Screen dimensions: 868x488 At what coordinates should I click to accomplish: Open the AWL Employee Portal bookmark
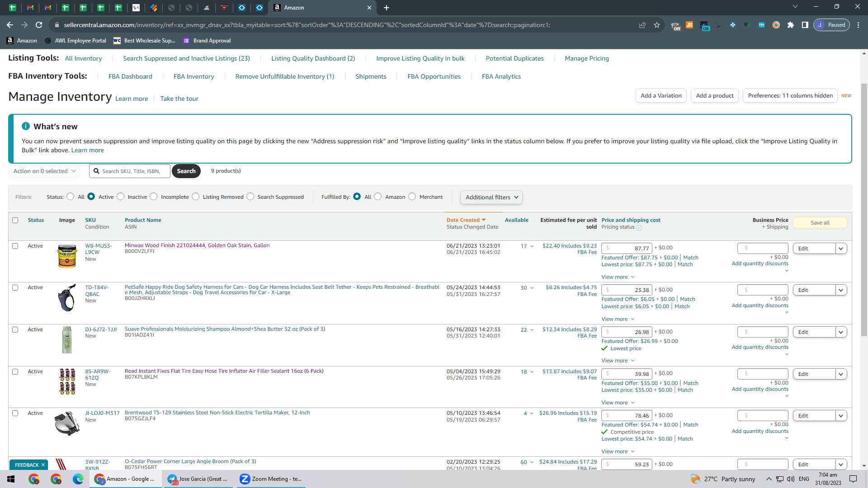click(75, 41)
